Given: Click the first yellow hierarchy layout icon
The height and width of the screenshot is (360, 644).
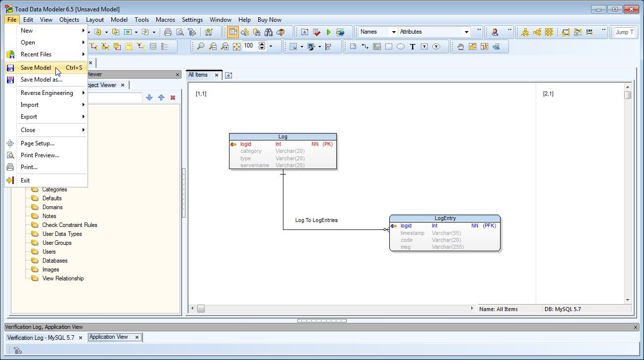Looking at the screenshot, I should [x=525, y=32].
